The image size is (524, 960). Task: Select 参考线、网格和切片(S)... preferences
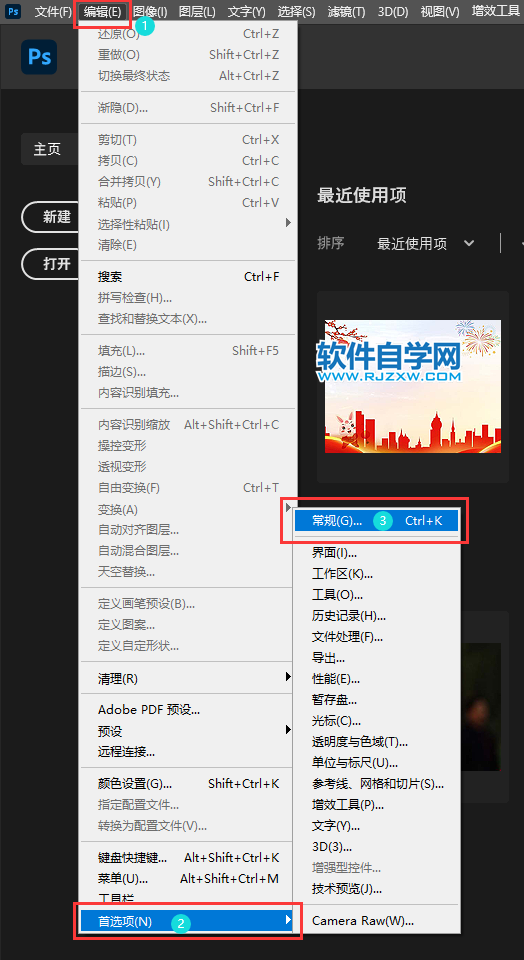(376, 784)
